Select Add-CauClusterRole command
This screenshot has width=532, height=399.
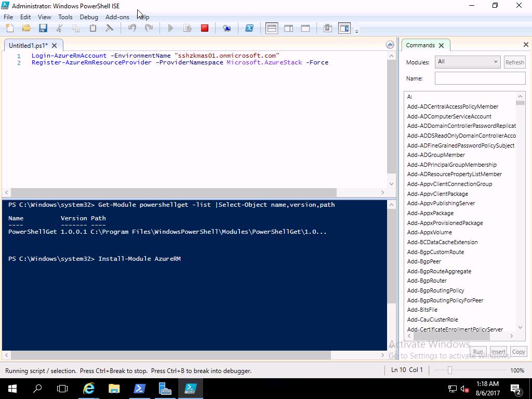tap(432, 320)
